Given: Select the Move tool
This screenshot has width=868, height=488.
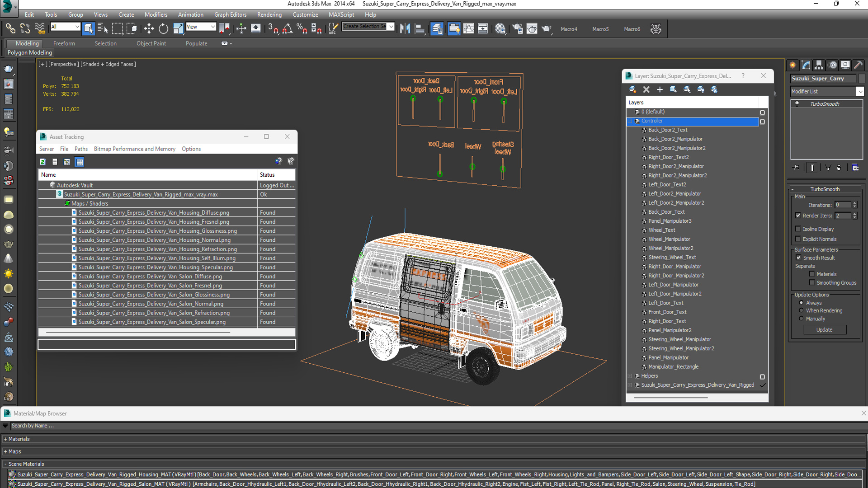Looking at the screenshot, I should point(149,28).
